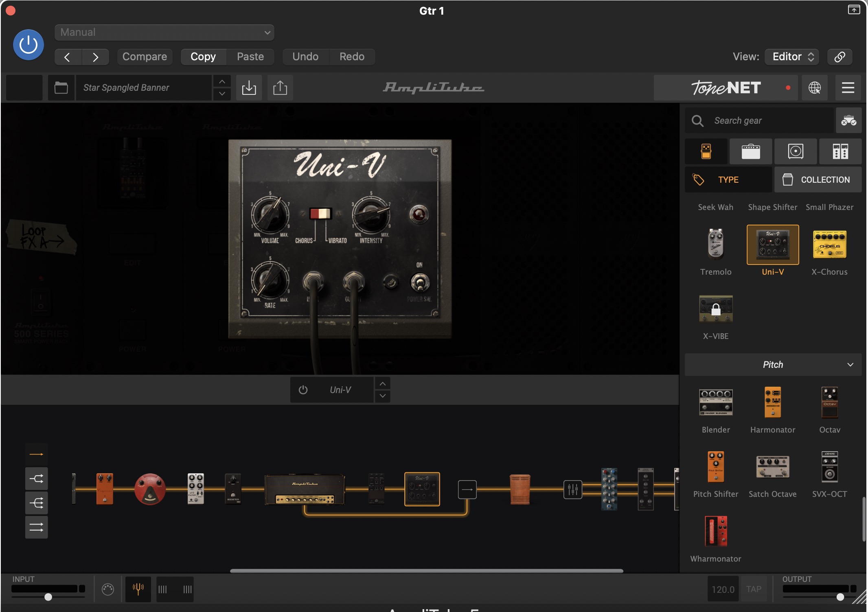Go to next setting arrow
This screenshot has width=868, height=612.
coord(95,57)
